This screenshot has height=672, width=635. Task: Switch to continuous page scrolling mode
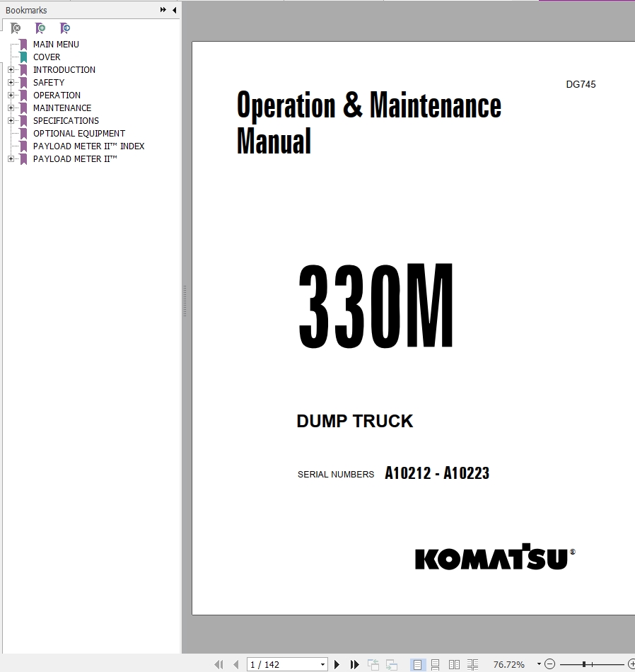tap(436, 664)
